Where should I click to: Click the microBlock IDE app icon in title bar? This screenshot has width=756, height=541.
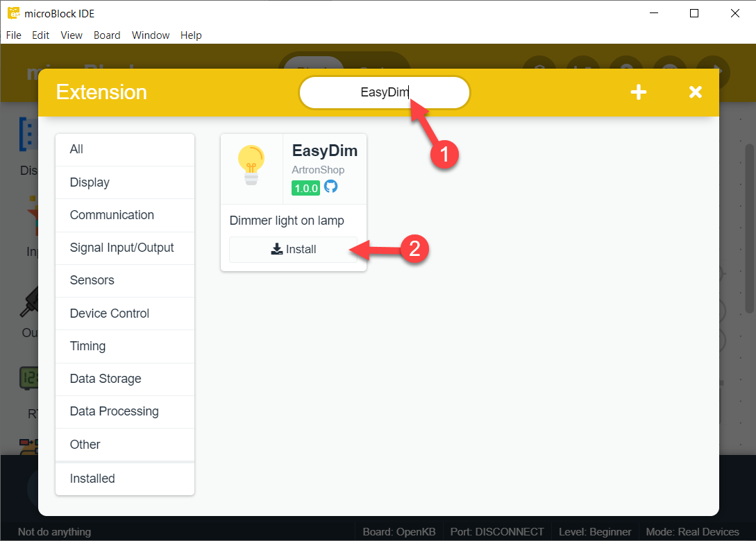(x=13, y=13)
